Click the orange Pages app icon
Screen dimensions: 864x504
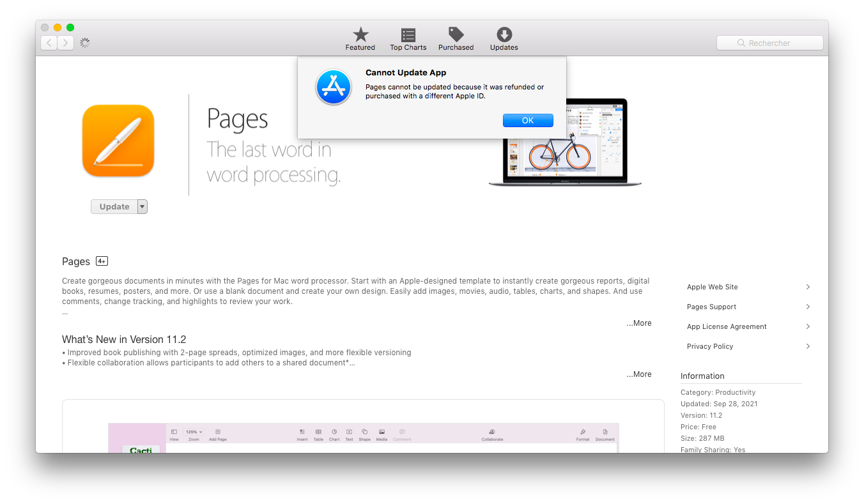118,141
